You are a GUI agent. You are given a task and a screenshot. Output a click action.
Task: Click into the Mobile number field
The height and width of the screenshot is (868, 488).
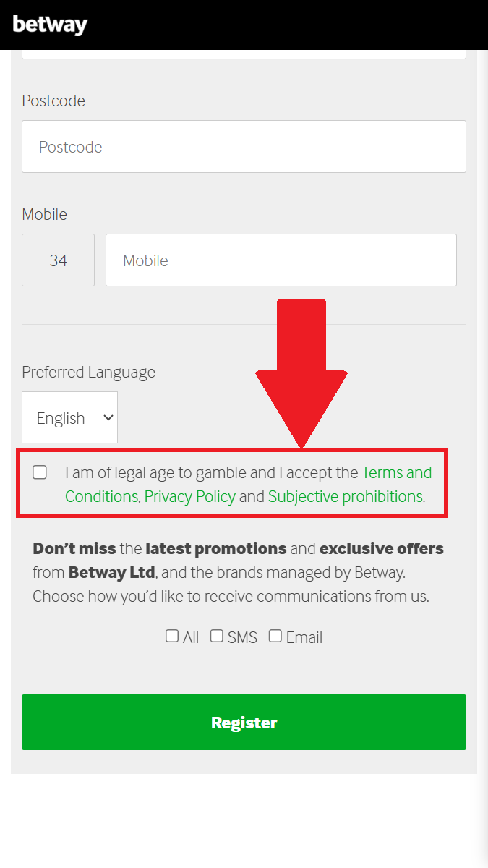coord(281,260)
